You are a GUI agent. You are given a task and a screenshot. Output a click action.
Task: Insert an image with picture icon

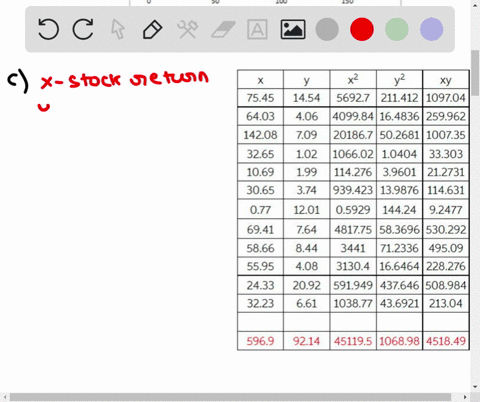tap(293, 29)
